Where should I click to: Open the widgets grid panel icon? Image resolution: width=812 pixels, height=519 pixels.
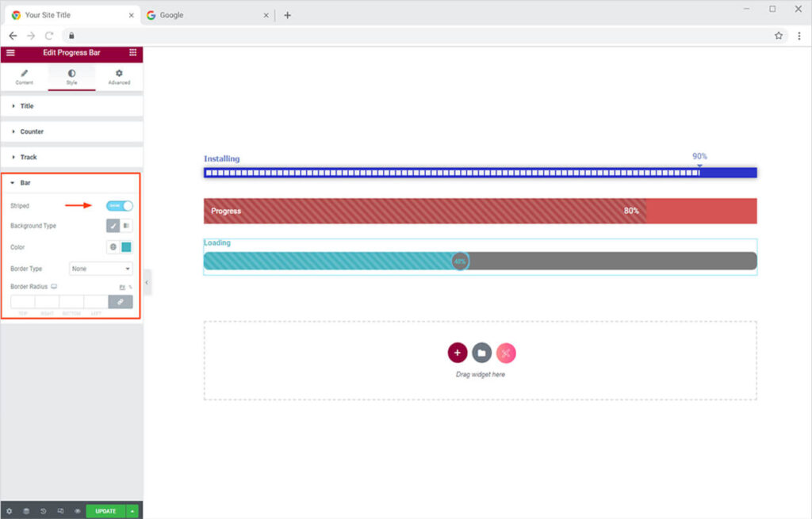tap(132, 52)
